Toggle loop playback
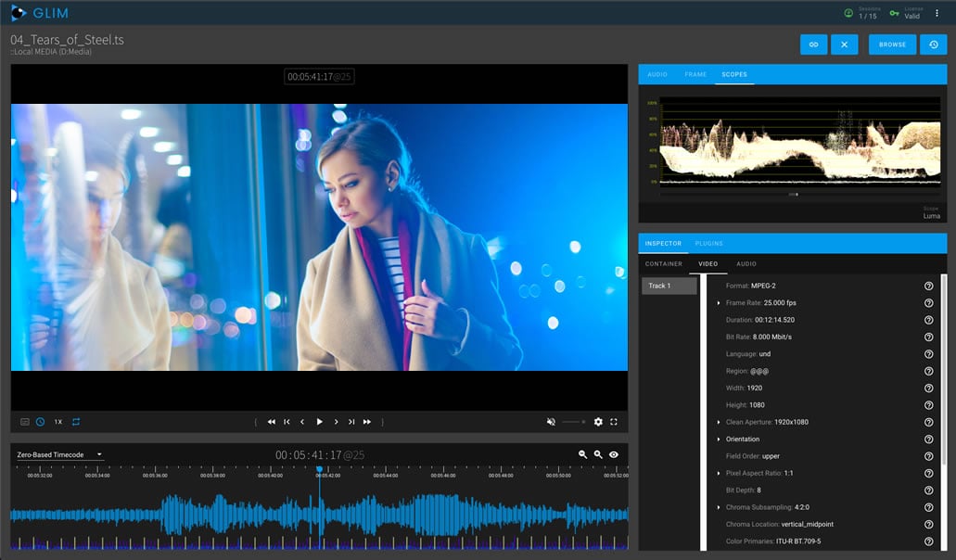The image size is (956, 560). [x=76, y=422]
